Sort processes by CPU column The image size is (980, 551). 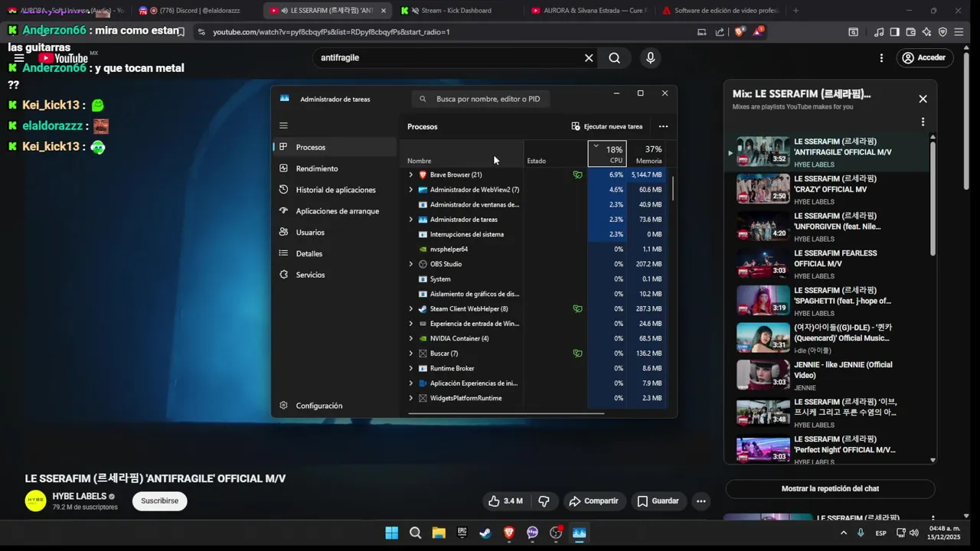pyautogui.click(x=607, y=153)
